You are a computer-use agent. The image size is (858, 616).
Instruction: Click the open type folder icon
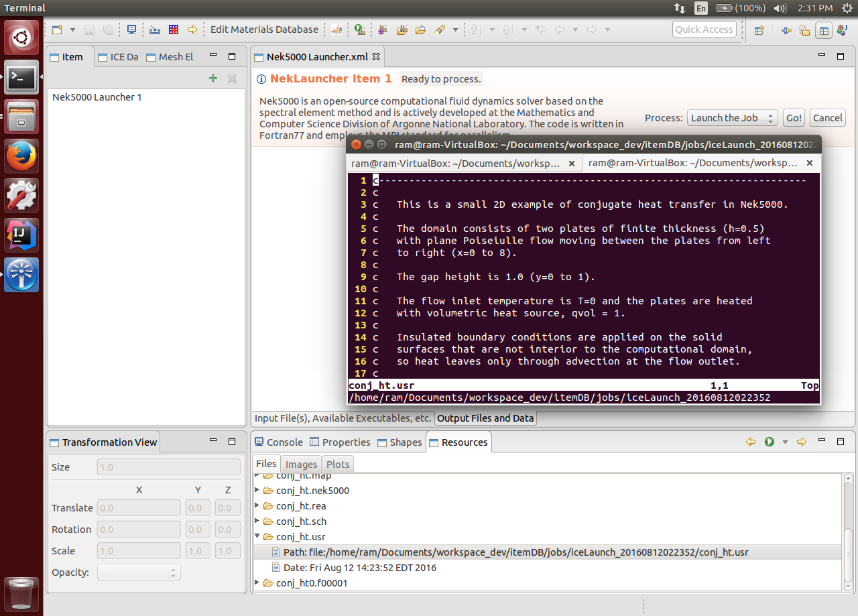(x=402, y=29)
